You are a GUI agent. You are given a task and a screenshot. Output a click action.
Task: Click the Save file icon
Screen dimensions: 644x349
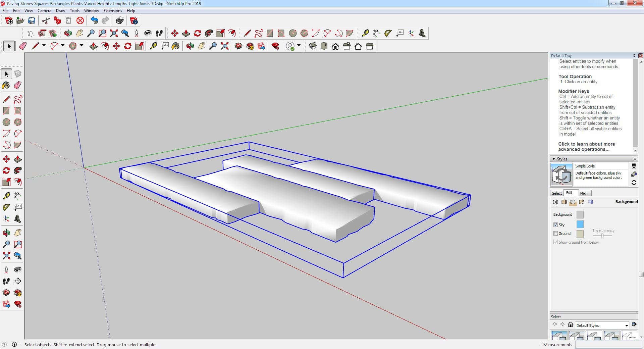[32, 21]
